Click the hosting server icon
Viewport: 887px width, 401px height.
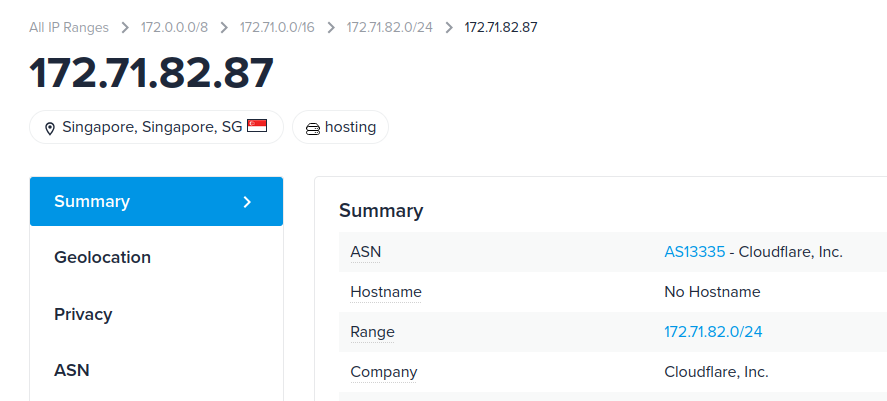tap(313, 128)
